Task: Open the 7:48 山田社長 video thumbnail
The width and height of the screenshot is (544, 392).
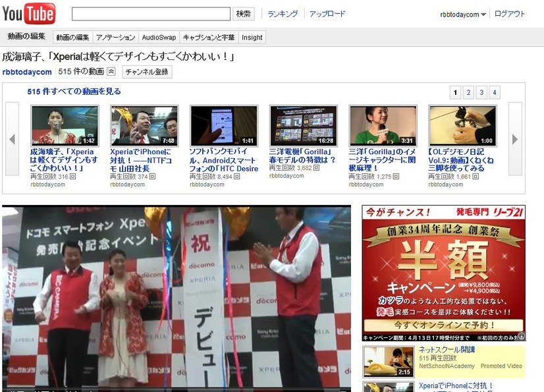Action: (x=144, y=126)
